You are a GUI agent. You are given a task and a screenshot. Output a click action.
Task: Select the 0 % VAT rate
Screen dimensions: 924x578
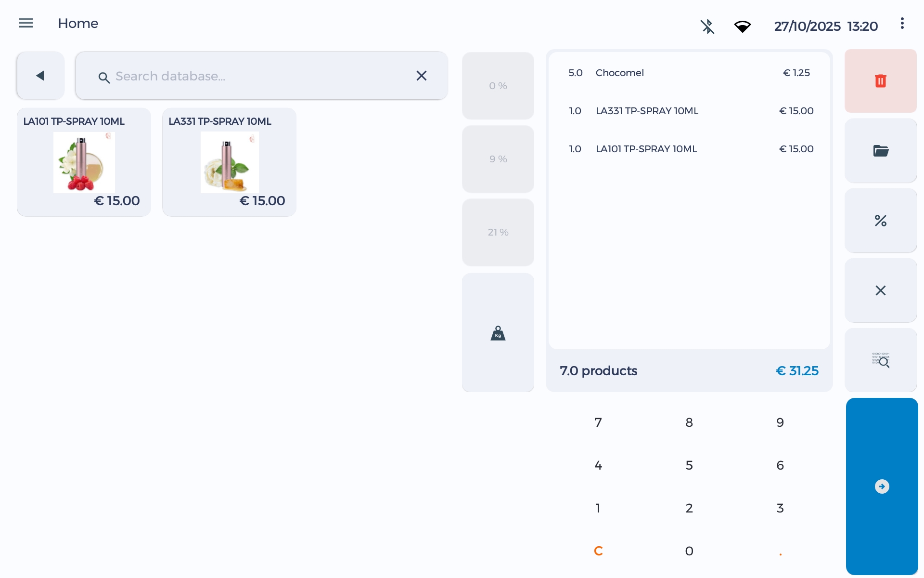[x=498, y=86]
